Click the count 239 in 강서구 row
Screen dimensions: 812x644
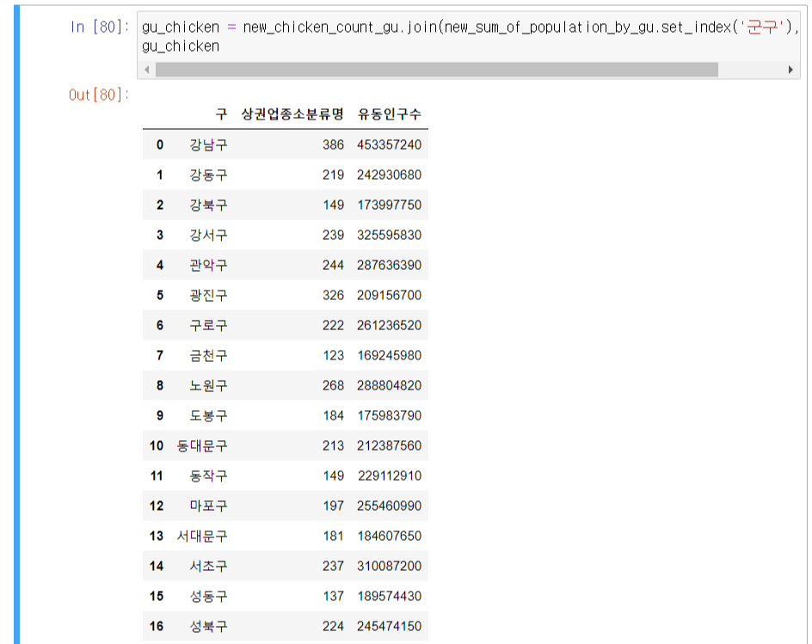[x=333, y=235]
